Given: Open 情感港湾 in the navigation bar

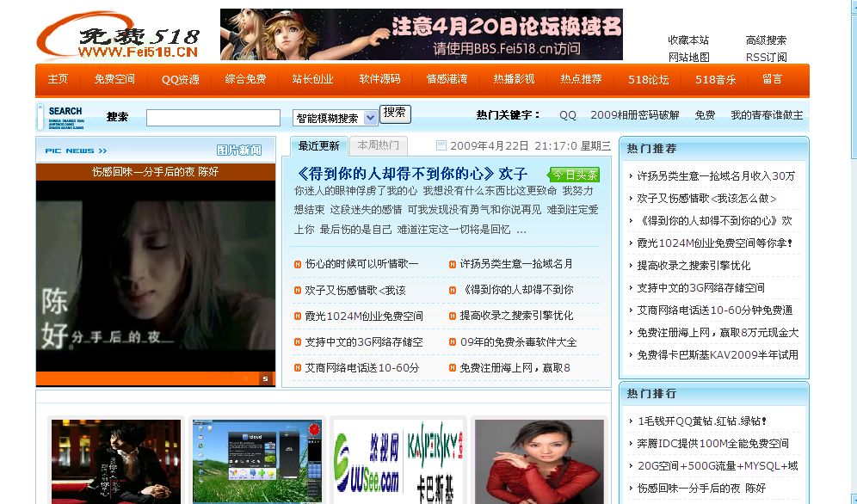Looking at the screenshot, I should tap(447, 79).
